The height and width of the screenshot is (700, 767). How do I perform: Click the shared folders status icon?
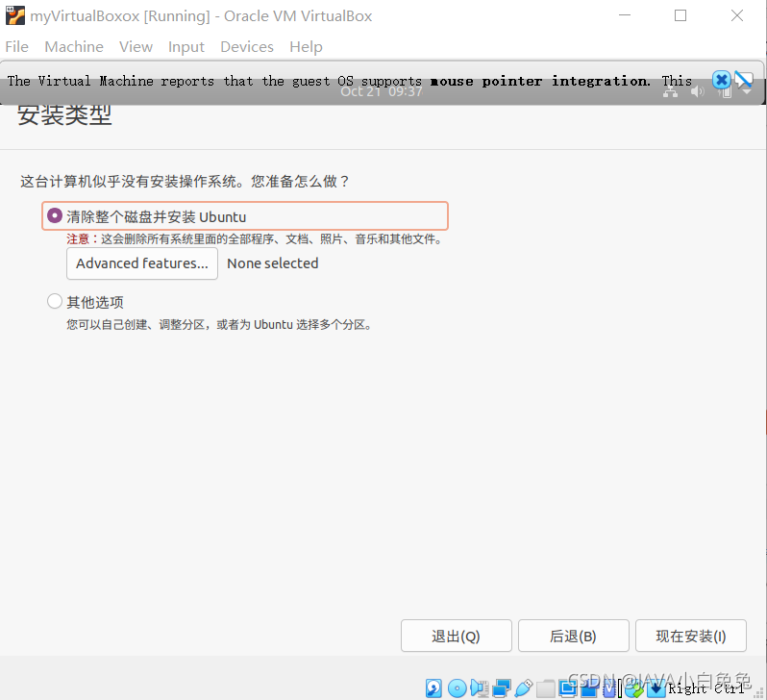(x=545, y=688)
